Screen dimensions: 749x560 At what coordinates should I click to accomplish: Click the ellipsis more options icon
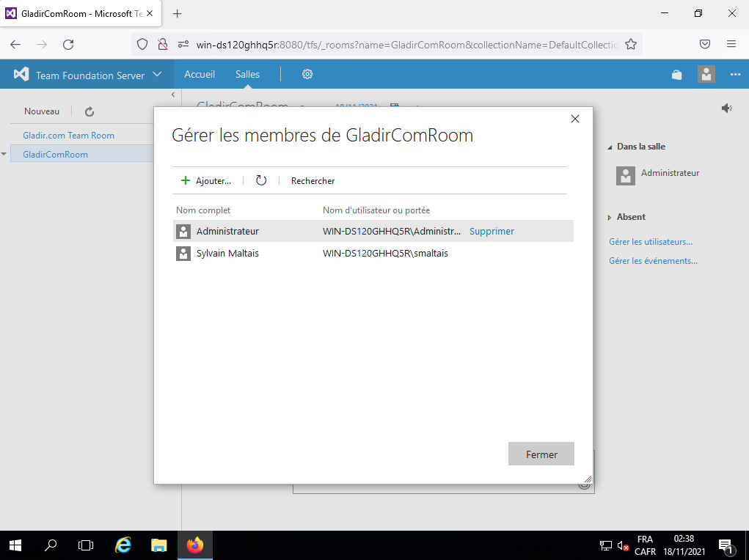click(x=735, y=75)
